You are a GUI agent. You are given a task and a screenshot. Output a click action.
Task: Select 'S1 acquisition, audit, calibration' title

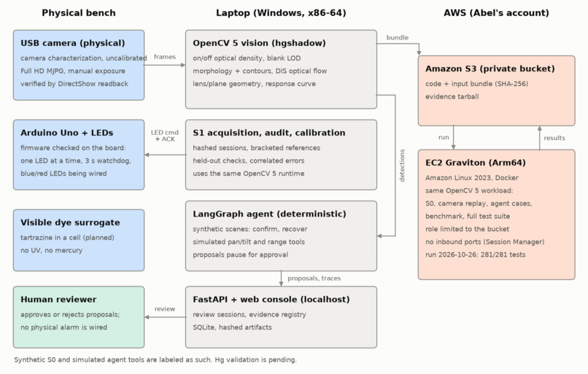pos(269,133)
